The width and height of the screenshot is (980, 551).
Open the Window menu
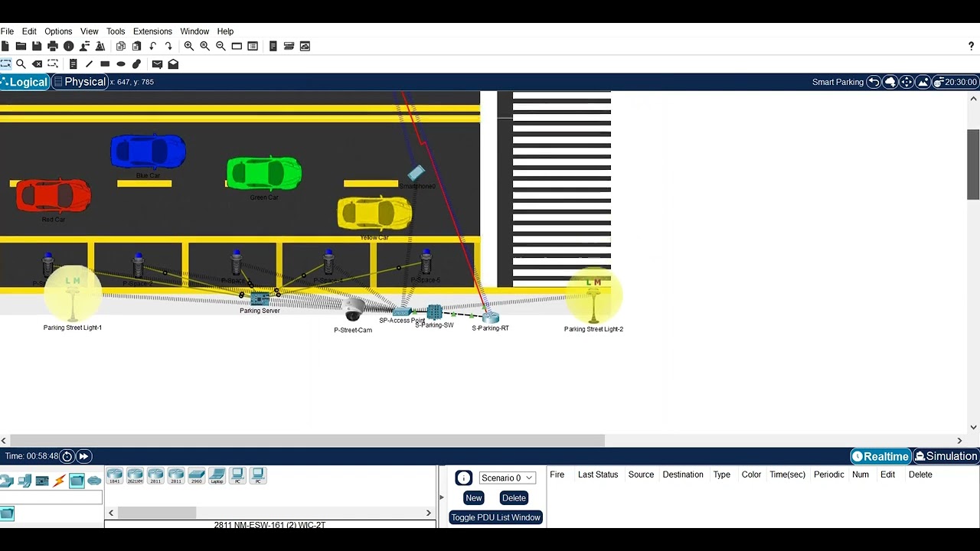[194, 31]
